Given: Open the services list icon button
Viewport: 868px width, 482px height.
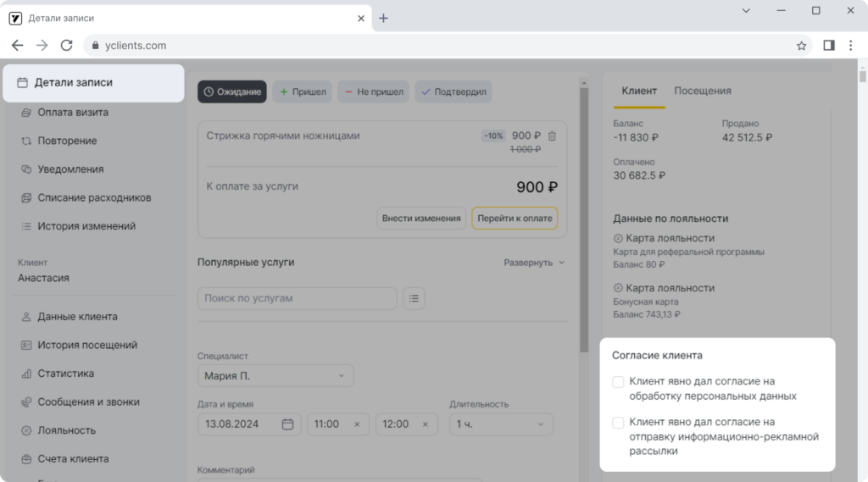Looking at the screenshot, I should [x=414, y=299].
